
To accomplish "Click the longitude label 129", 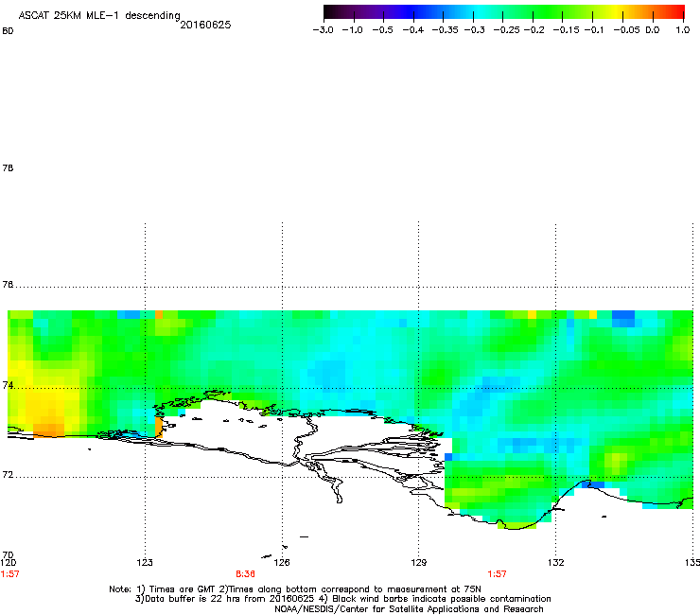I will coord(419,562).
